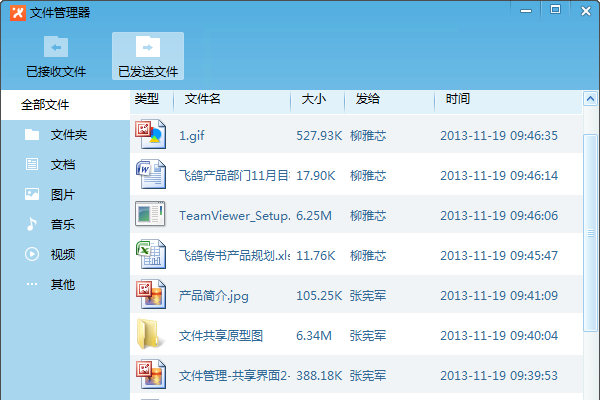Click the timestamp 2013-11-19 09:41:09
600x400 pixels.
pyautogui.click(x=499, y=296)
